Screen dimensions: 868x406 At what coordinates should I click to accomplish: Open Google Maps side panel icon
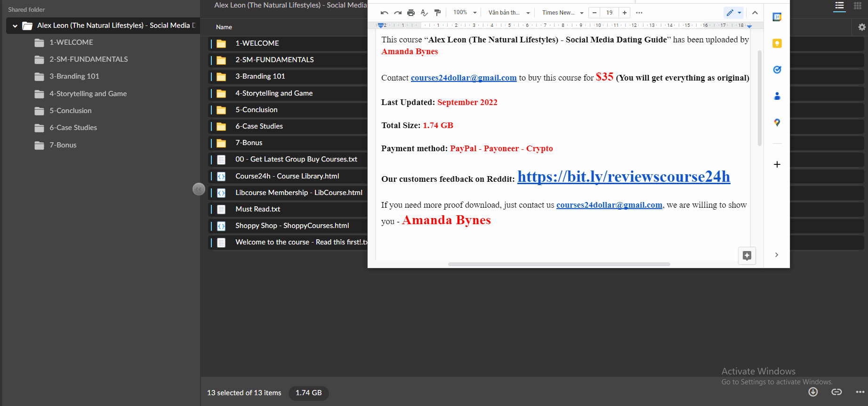point(777,122)
